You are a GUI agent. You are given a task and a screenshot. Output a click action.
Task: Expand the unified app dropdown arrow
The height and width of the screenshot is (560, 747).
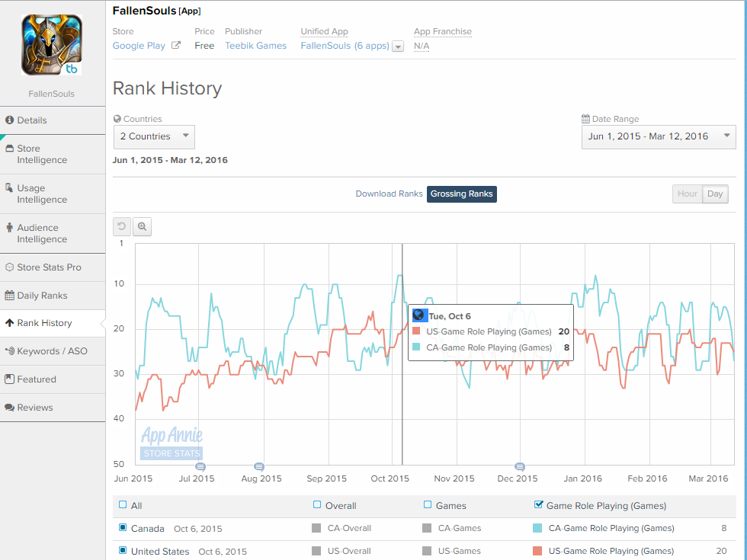pyautogui.click(x=398, y=46)
